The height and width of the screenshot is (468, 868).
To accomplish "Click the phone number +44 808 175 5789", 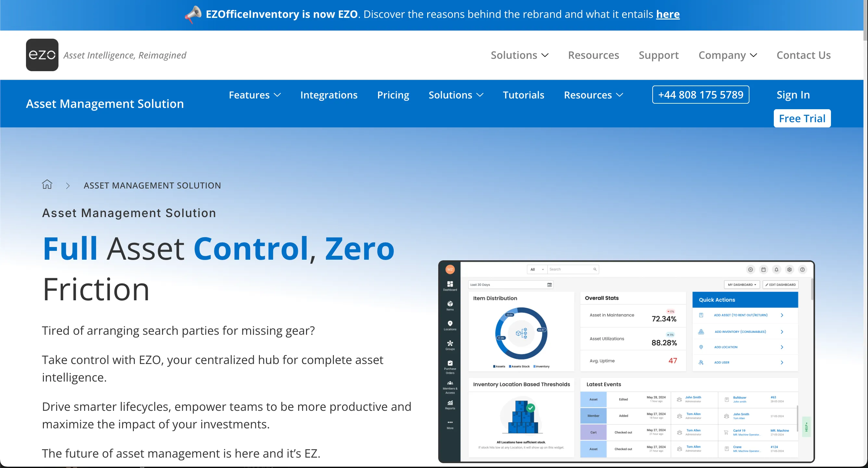I will (700, 95).
